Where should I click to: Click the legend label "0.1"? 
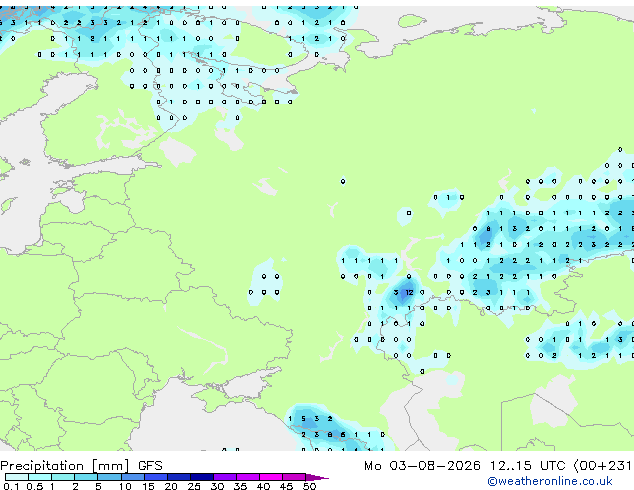click(11, 486)
